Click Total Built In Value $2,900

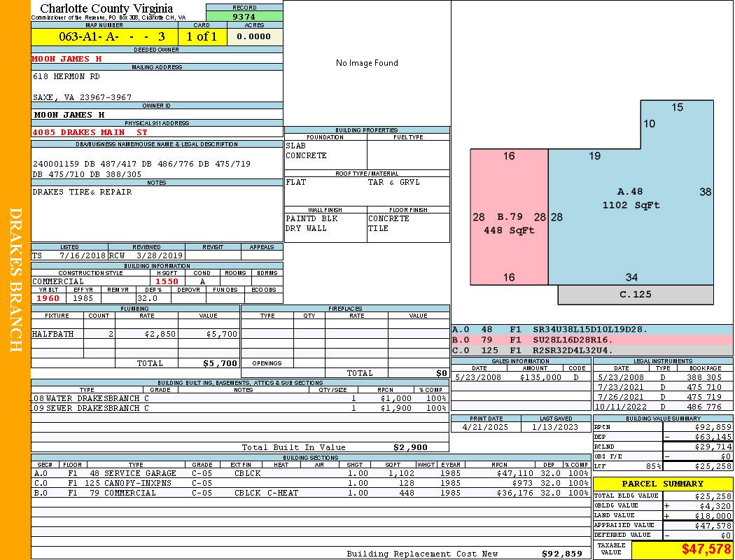[410, 447]
